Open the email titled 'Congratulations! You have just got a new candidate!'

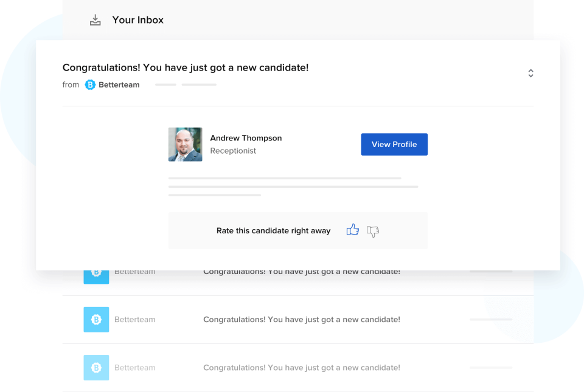click(186, 67)
